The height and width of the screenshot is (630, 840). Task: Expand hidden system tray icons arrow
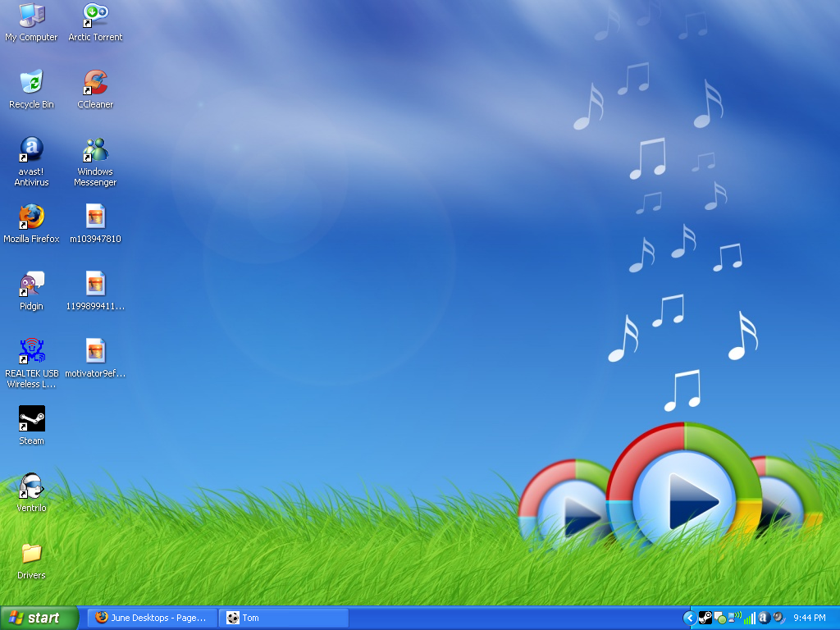coord(689,619)
